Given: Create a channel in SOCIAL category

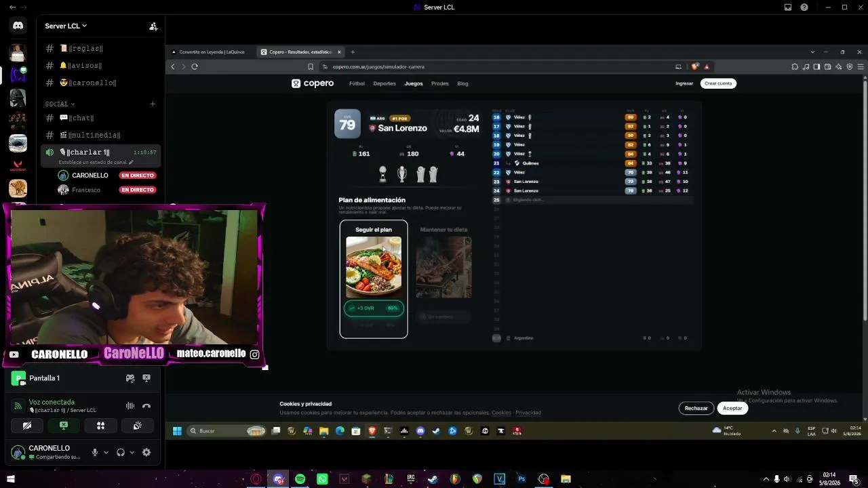Looking at the screenshot, I should click(x=153, y=104).
